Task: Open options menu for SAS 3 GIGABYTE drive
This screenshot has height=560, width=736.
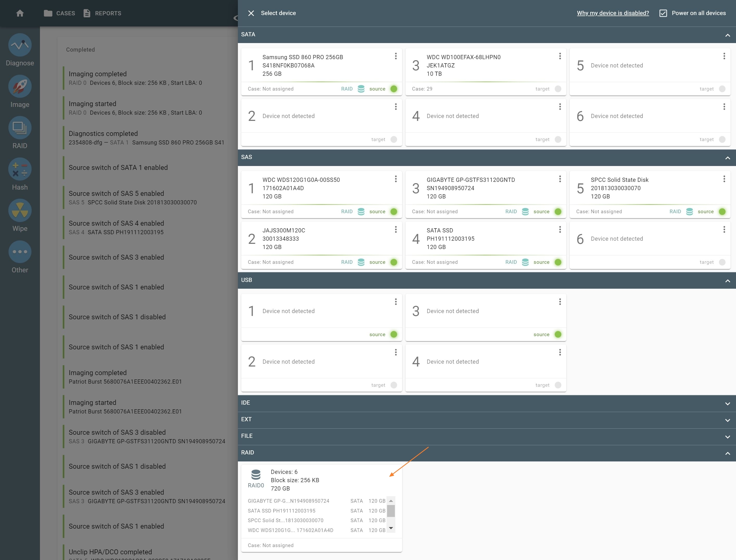Action: click(x=560, y=179)
